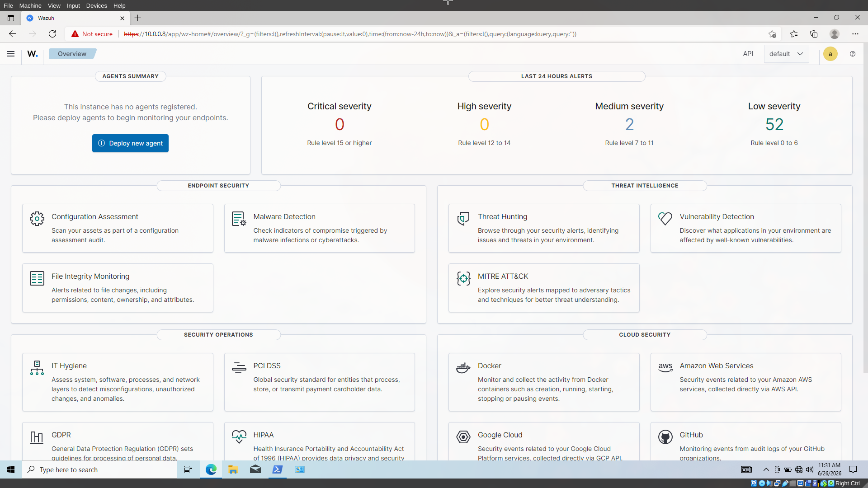The image size is (868, 488).
Task: Open the tab actions menu icon
Action: click(11, 18)
